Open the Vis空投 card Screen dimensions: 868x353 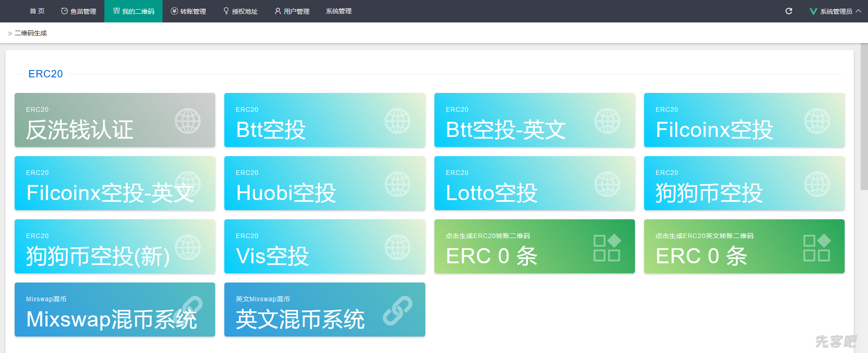[x=324, y=247]
